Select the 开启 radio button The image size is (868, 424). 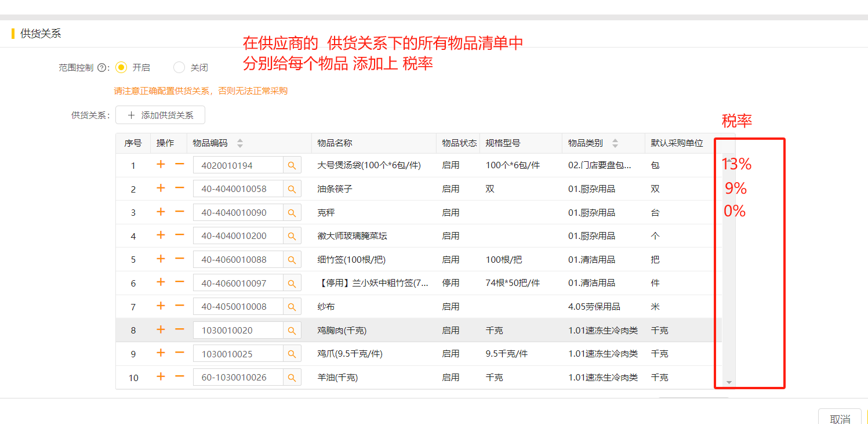coord(121,68)
